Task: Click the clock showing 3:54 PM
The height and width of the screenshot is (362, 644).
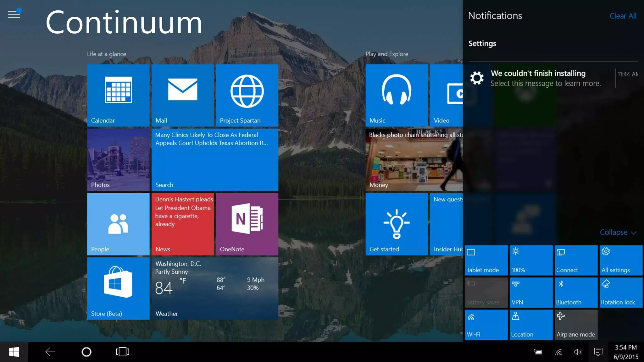Action: [x=626, y=352]
